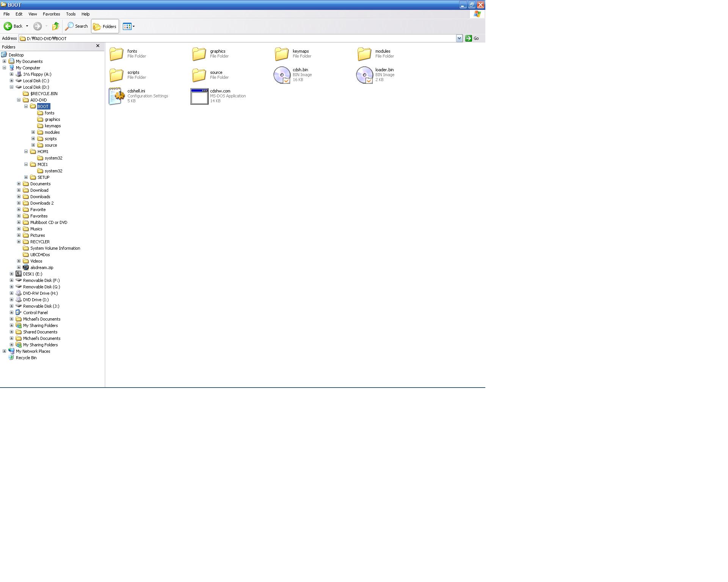Select the UBCD4Dos folder

point(40,255)
